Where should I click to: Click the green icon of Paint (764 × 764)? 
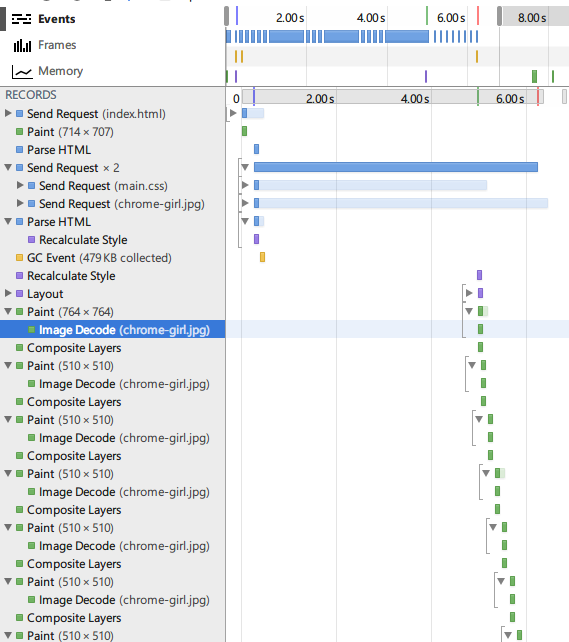pyautogui.click(x=19, y=312)
